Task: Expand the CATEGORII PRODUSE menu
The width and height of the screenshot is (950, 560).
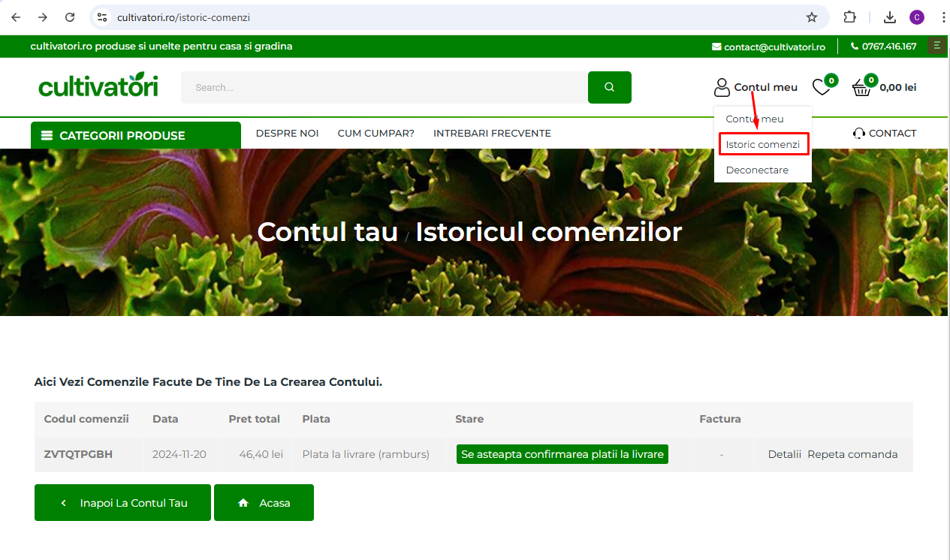Action: tap(136, 135)
